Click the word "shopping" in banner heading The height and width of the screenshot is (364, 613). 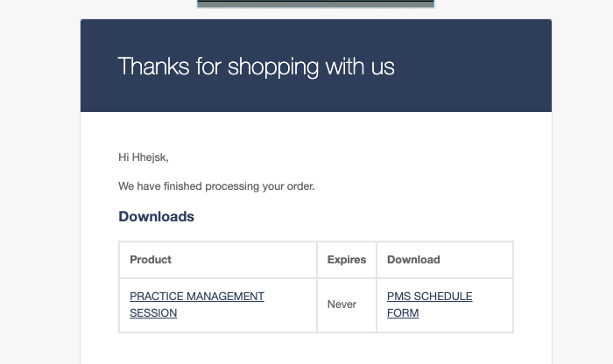coord(273,67)
